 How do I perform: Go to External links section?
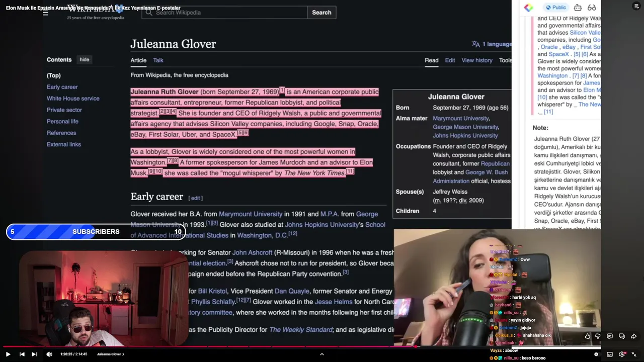(x=64, y=145)
